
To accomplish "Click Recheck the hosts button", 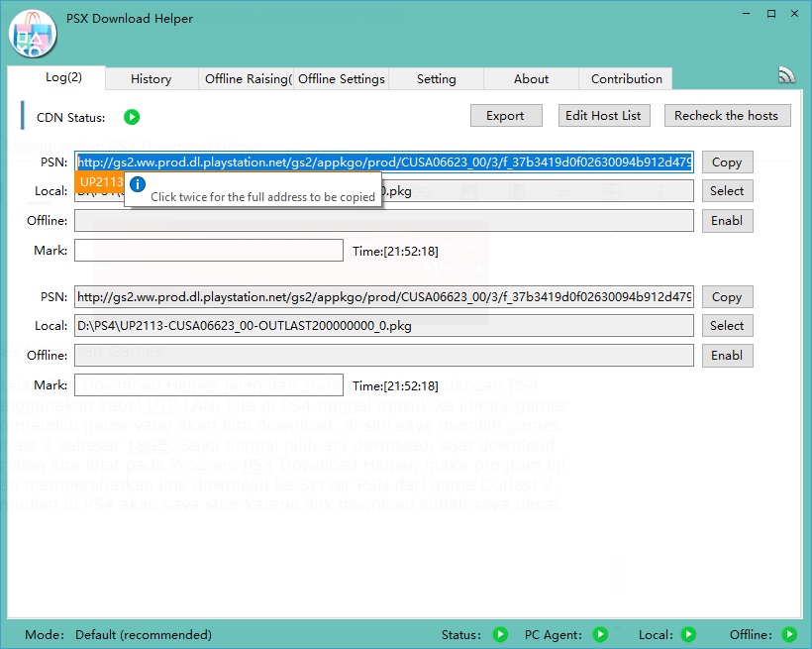I will coord(727,116).
